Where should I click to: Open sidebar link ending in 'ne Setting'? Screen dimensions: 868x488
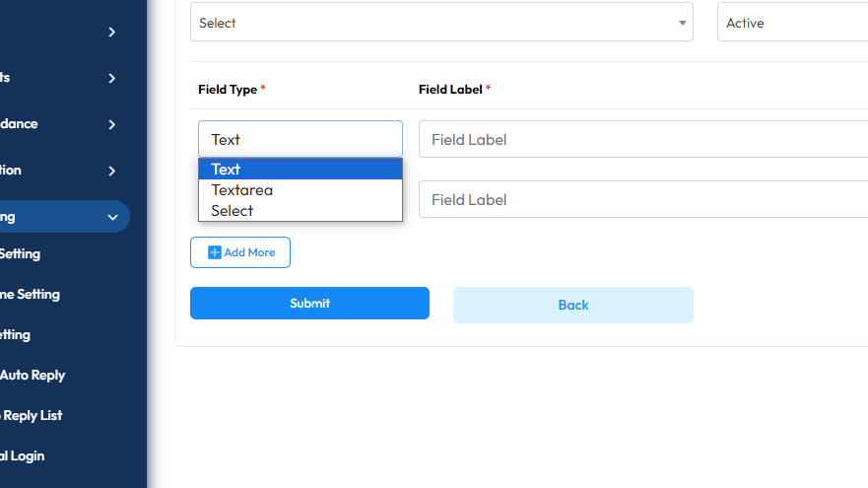(x=30, y=294)
